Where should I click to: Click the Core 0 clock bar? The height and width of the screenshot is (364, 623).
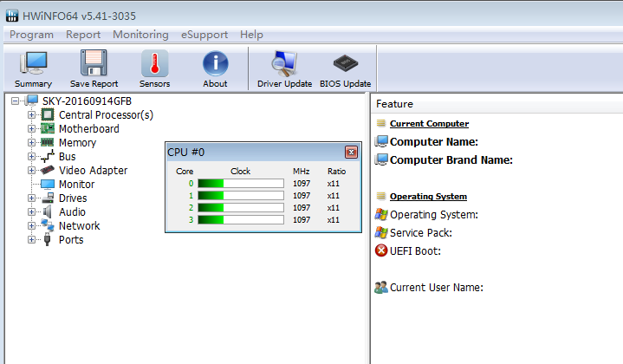(241, 184)
